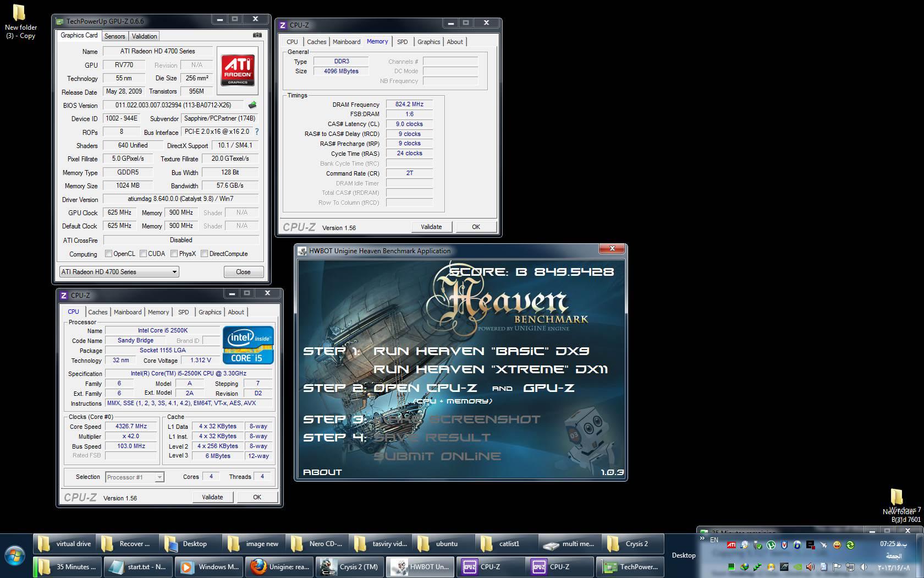The image size is (924, 578).
Task: Open the 'multi me...' taskbar drive item
Action: pos(570,544)
